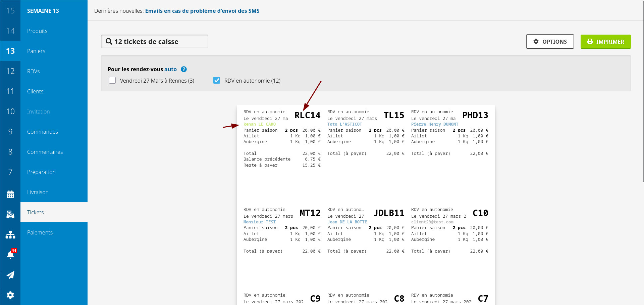Click the blue 'auto' link
This screenshot has width=644, height=305.
point(170,69)
